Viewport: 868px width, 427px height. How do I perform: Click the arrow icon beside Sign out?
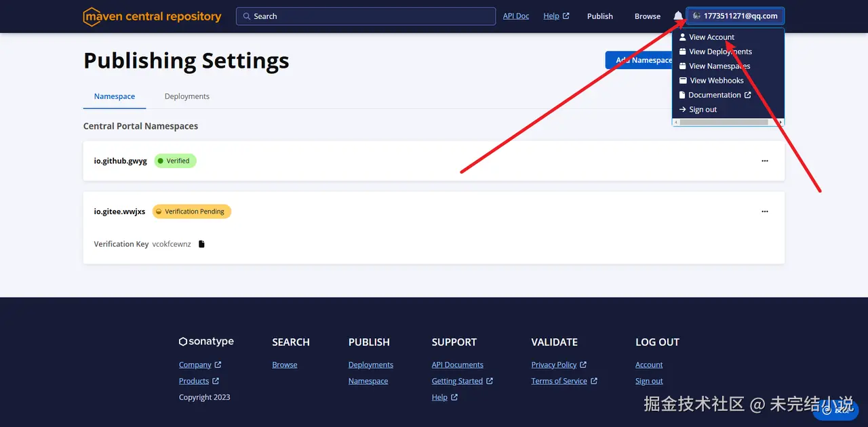click(x=683, y=109)
